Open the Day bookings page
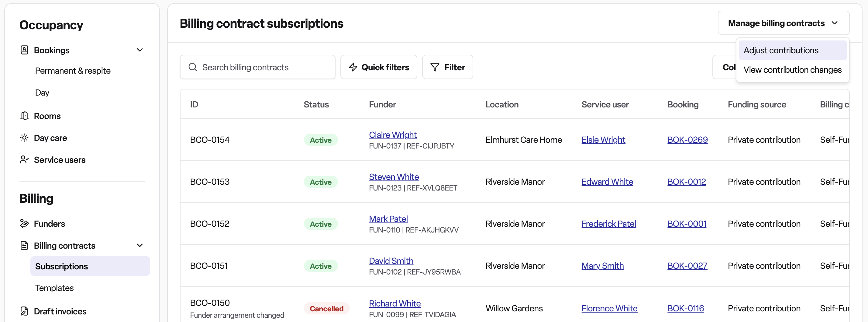This screenshot has width=868, height=322. tap(42, 93)
